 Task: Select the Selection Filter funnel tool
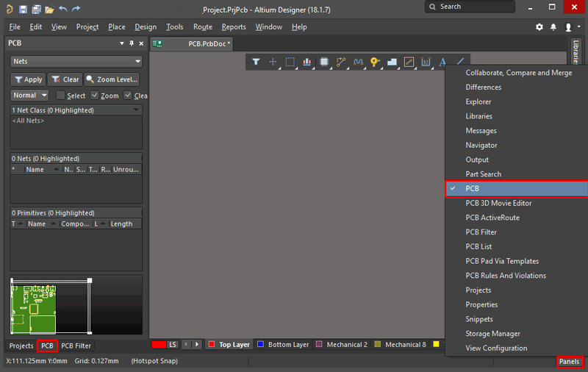[x=256, y=62]
